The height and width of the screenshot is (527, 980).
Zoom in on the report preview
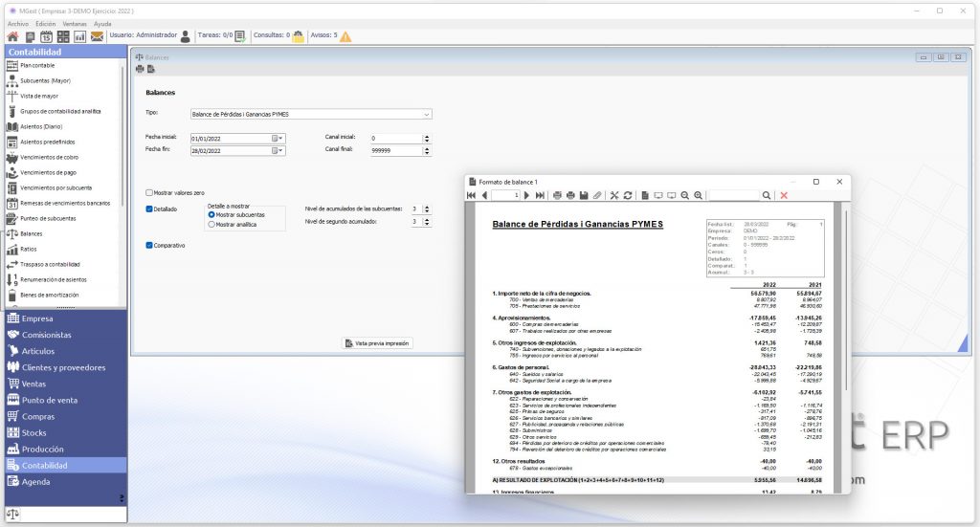point(698,195)
